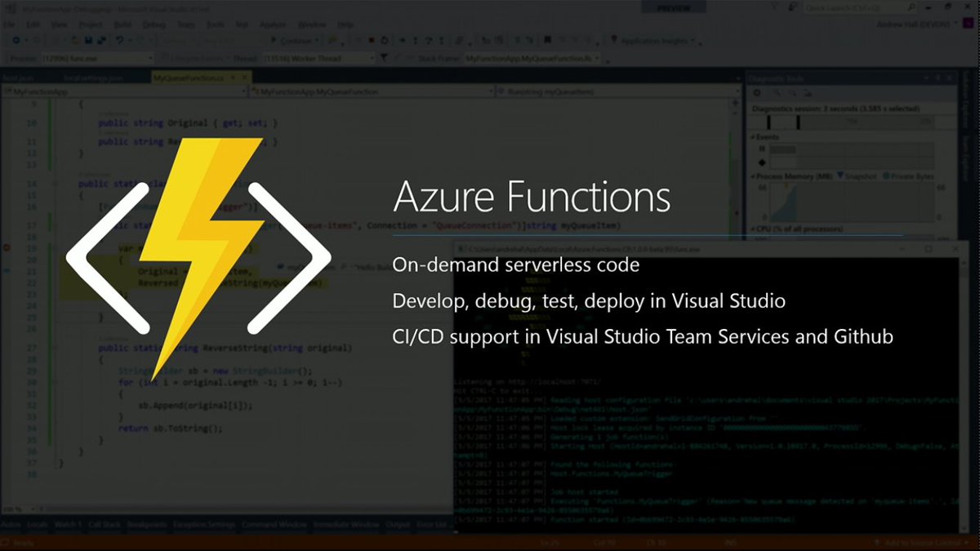This screenshot has height=551, width=980.
Task: Click Add to Source Control in status bar
Action: (923, 543)
